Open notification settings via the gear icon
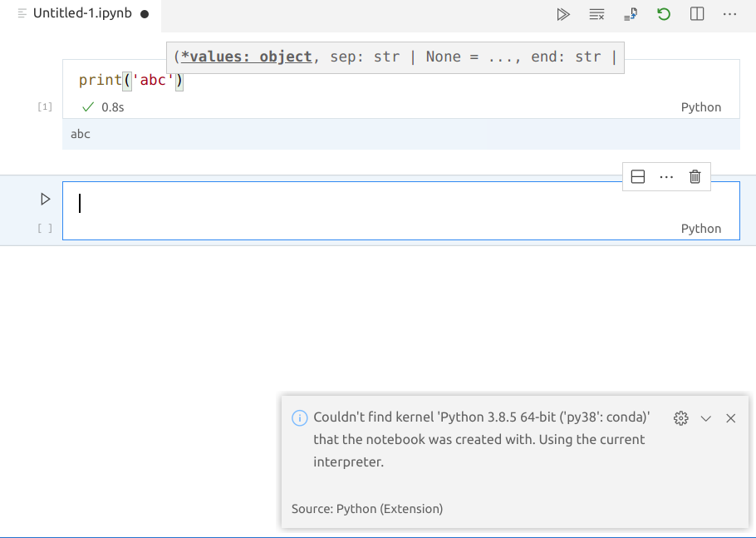 click(x=680, y=418)
